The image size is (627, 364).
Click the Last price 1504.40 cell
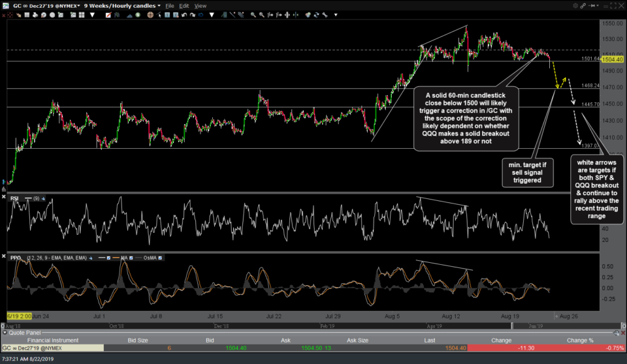point(456,348)
